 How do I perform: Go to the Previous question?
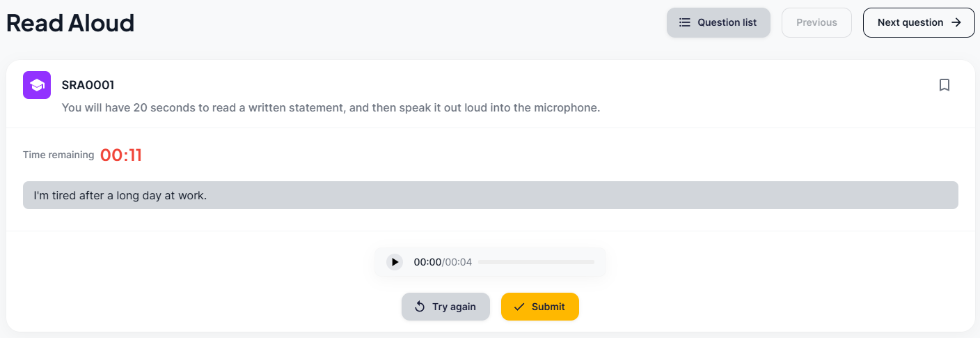[816, 22]
